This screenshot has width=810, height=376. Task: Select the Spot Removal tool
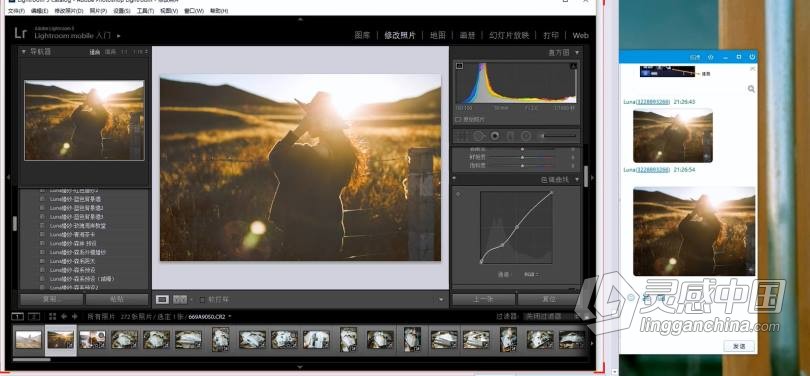(x=478, y=136)
